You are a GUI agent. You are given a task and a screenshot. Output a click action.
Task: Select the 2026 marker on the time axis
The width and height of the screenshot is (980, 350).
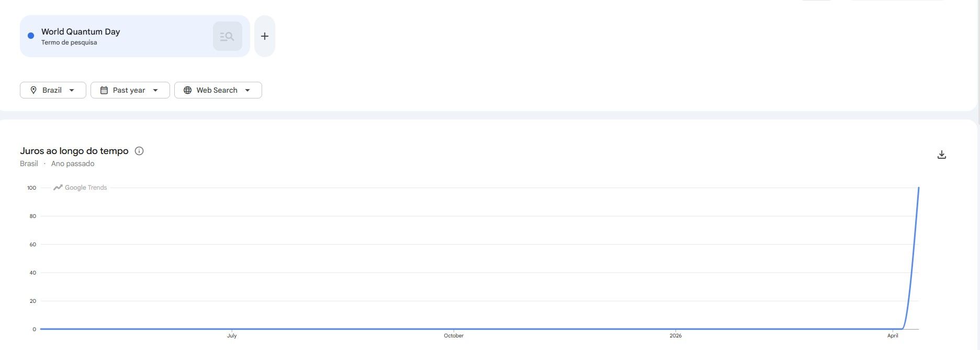click(x=675, y=335)
